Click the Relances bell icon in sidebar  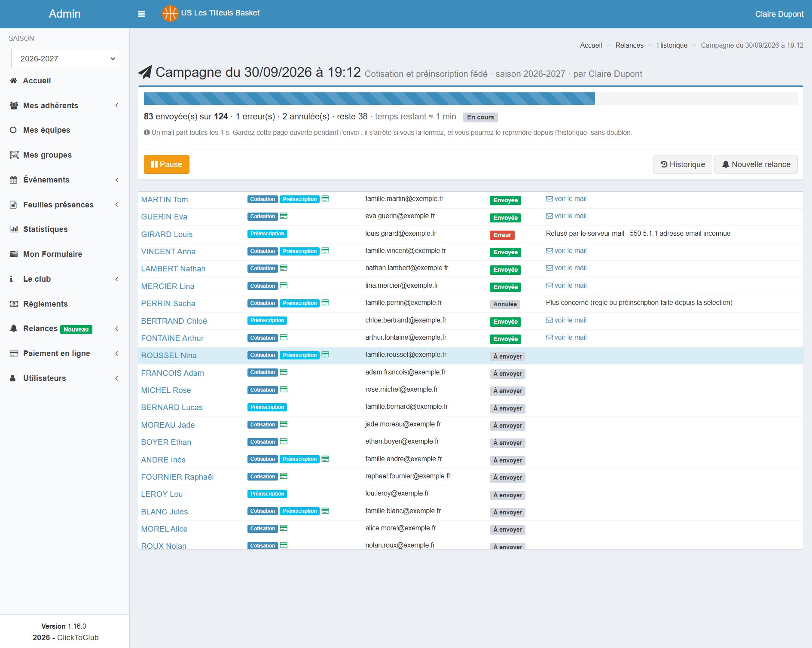click(14, 329)
